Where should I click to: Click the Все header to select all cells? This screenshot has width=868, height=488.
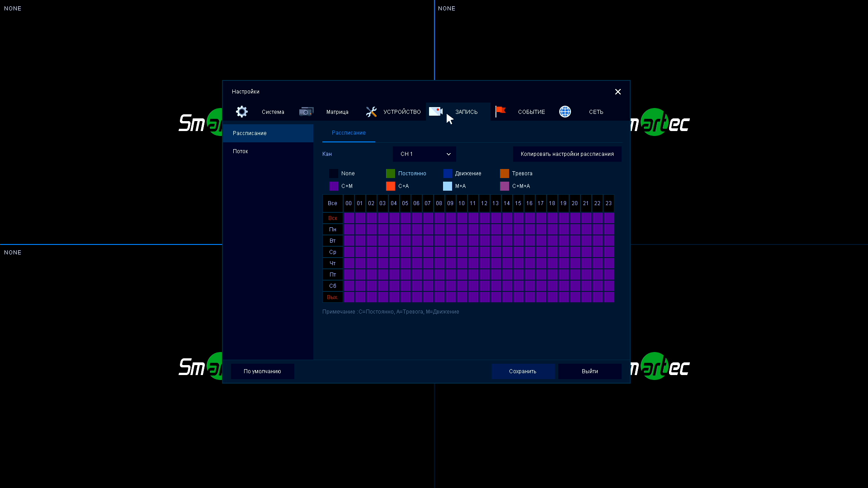(x=332, y=203)
